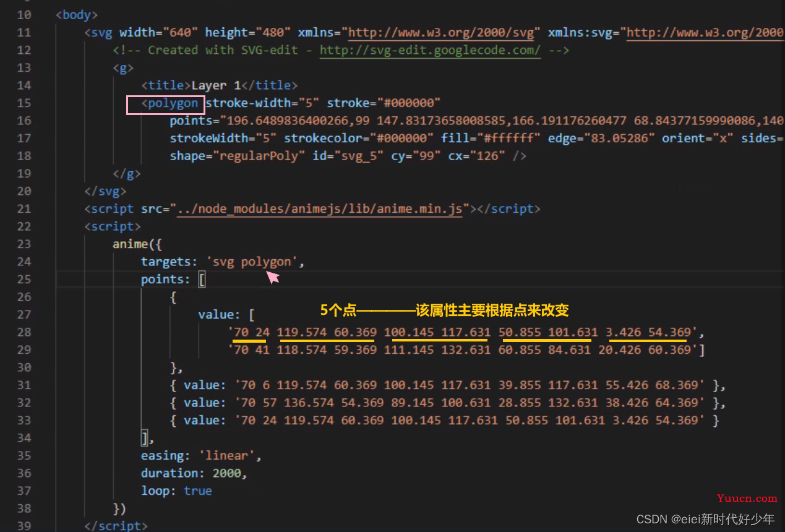Click the shape="regularPoly" attribute

pos(238,156)
